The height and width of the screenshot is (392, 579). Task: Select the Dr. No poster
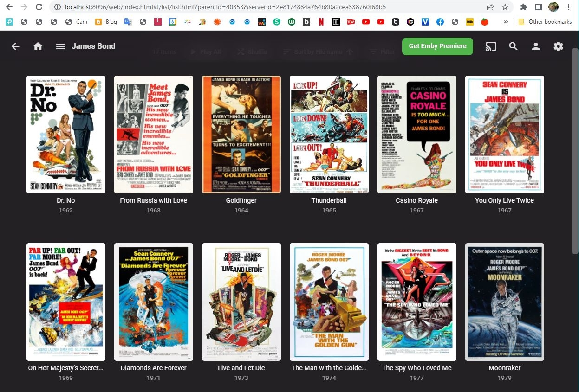(x=66, y=135)
